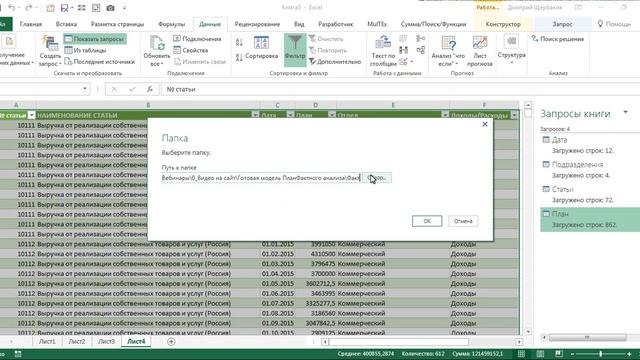
Task: Click the Redo arrow in quick access toolbar
Action: [28, 8]
